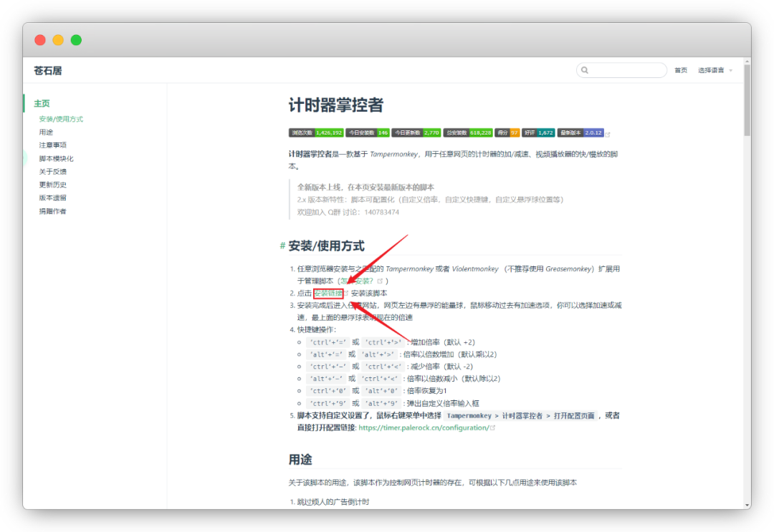This screenshot has height=532, width=774.
Task: Click the 总安装数 618,228 badge
Action: [468, 132]
